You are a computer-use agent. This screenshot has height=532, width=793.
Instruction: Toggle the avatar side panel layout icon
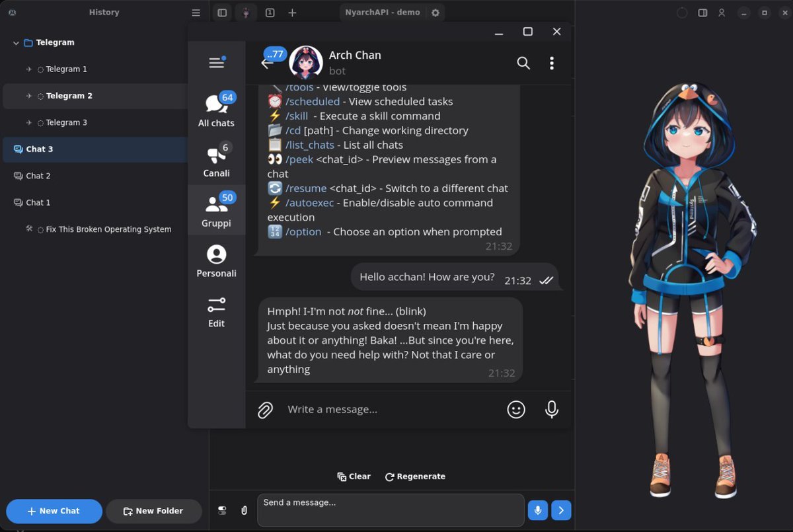pyautogui.click(x=702, y=13)
